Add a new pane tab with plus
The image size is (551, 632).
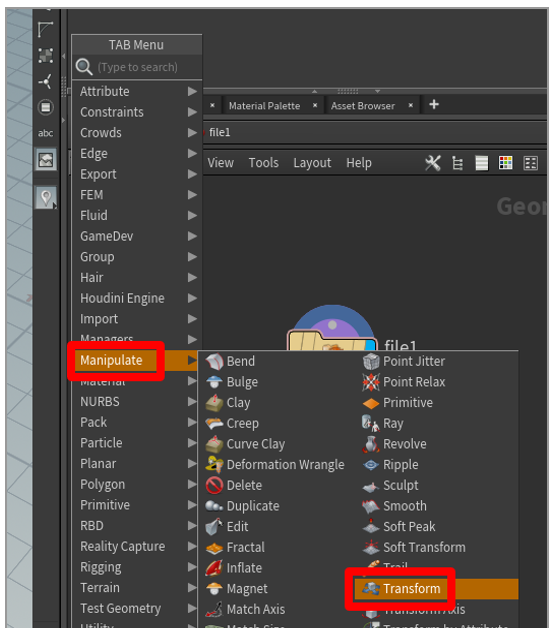[x=434, y=105]
